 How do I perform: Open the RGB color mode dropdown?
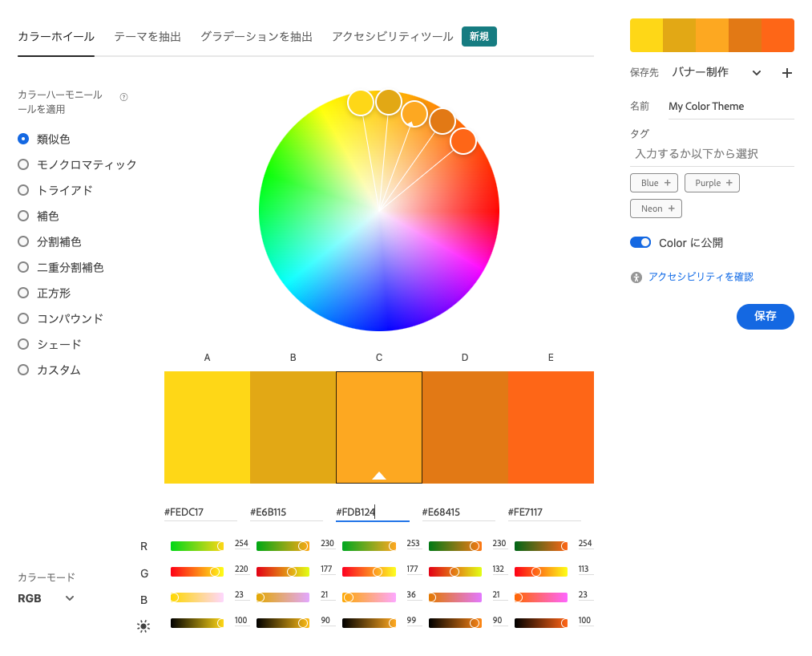pyautogui.click(x=46, y=598)
